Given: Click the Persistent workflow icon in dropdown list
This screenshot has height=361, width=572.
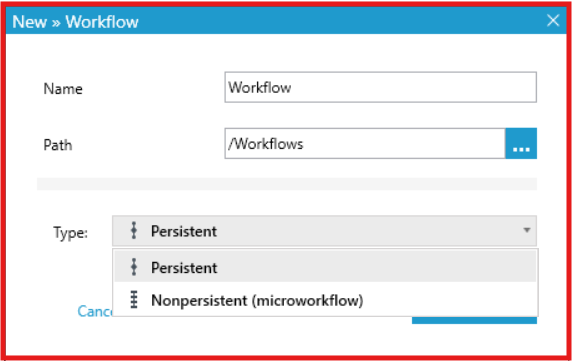Looking at the screenshot, I should 134,267.
